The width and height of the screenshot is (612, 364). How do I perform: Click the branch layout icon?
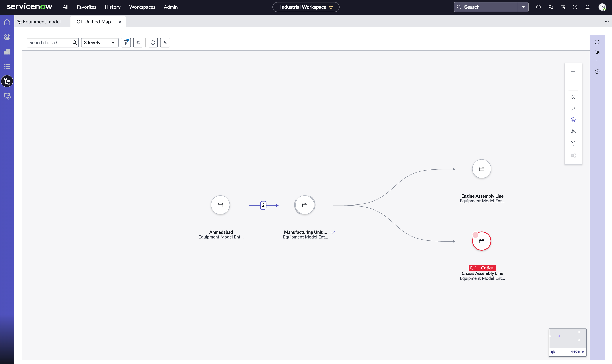[x=573, y=143]
